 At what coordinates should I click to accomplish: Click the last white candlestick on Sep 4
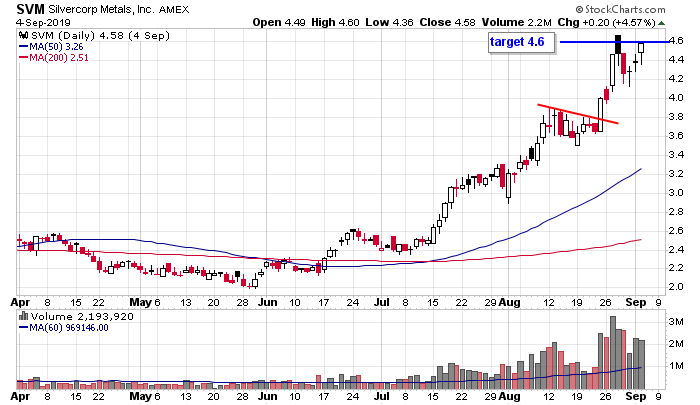(x=642, y=50)
